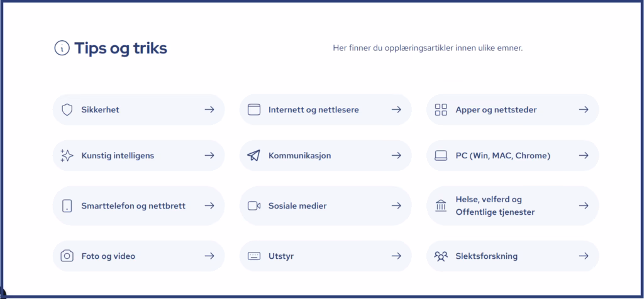The height and width of the screenshot is (299, 644).
Task: Click the laptop icon beside PC (Win, MAC, Chrome)
Action: (x=441, y=156)
